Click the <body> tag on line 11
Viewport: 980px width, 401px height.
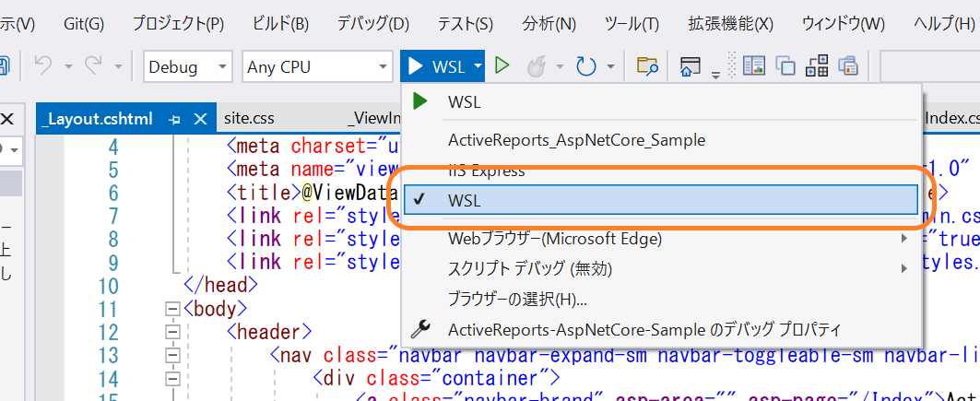(215, 309)
